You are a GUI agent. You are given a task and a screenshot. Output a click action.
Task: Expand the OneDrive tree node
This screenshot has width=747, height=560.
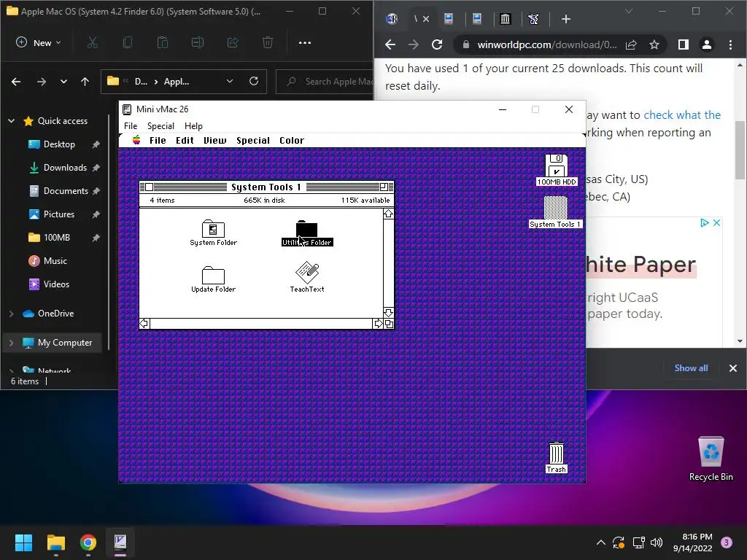point(12,314)
